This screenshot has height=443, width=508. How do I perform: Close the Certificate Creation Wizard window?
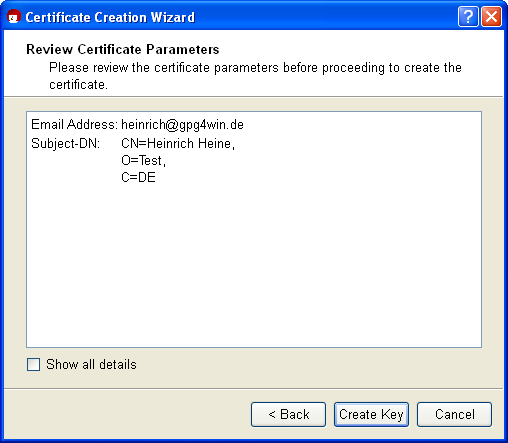(x=491, y=17)
